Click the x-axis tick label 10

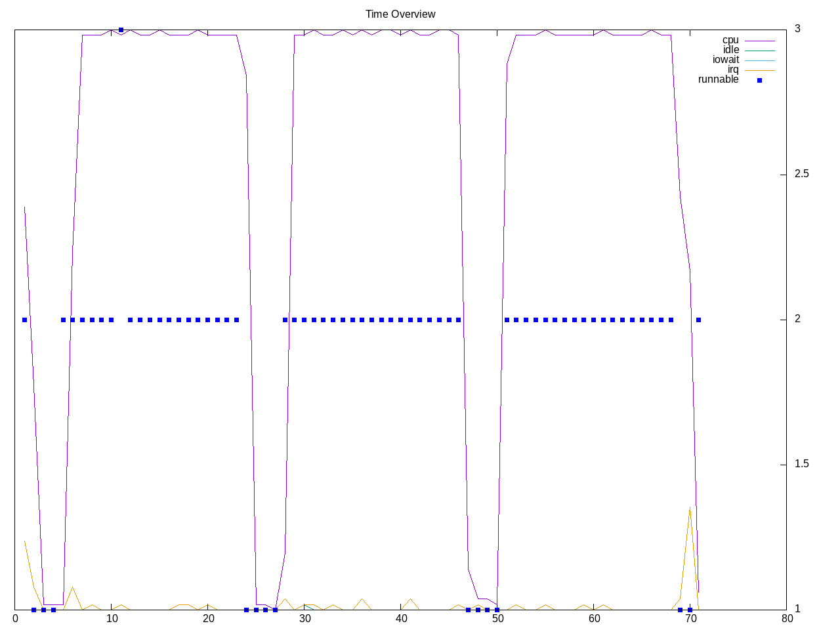coord(112,618)
